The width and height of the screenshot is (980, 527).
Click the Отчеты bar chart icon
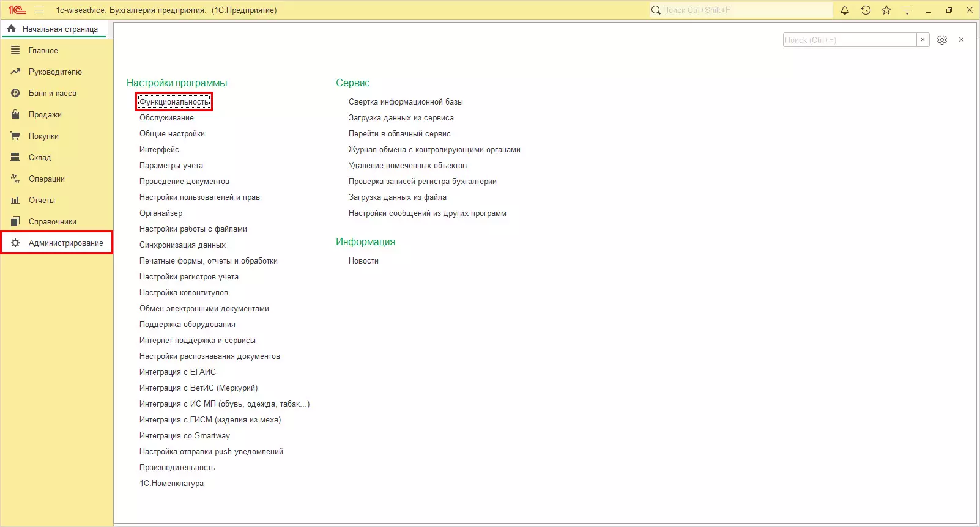pyautogui.click(x=15, y=200)
